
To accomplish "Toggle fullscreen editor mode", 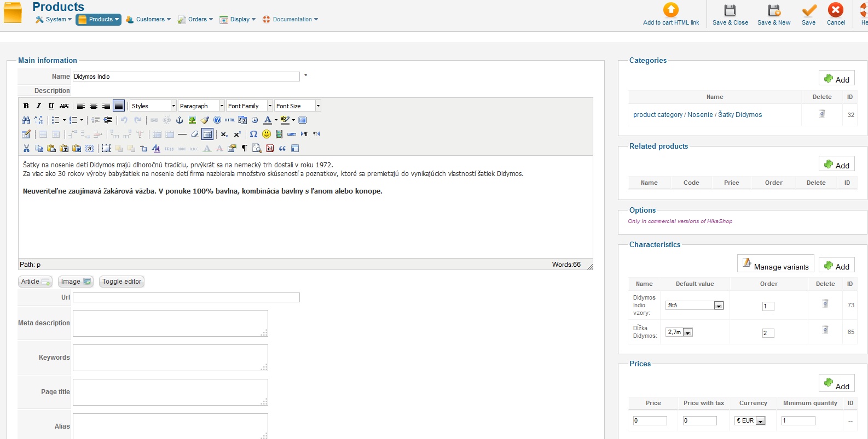I will click(x=303, y=120).
